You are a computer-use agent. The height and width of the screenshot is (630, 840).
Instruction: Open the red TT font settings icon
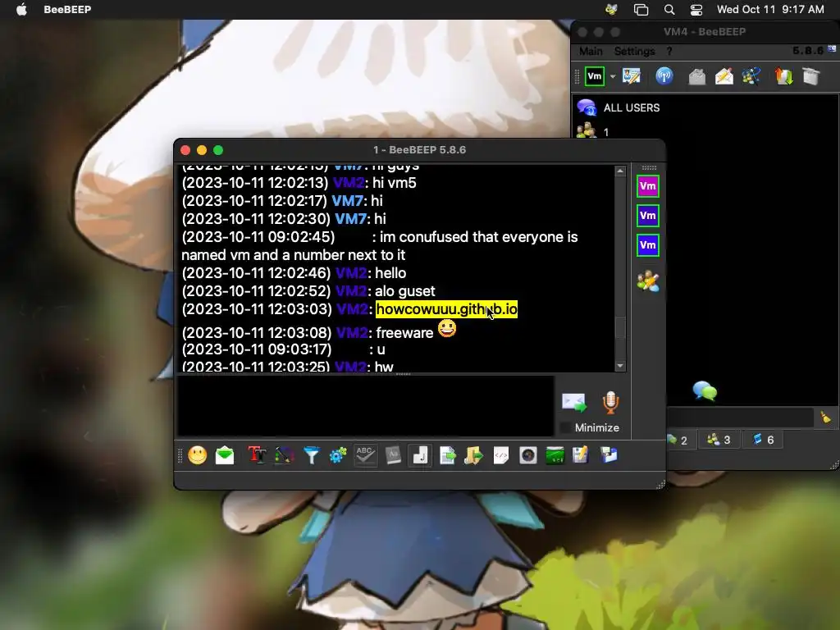click(x=257, y=455)
